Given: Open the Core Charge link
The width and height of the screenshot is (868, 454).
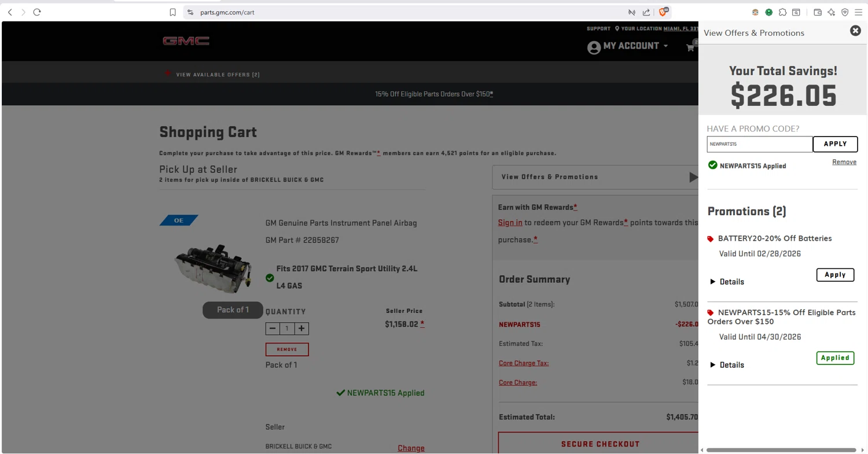Looking at the screenshot, I should coord(518,382).
